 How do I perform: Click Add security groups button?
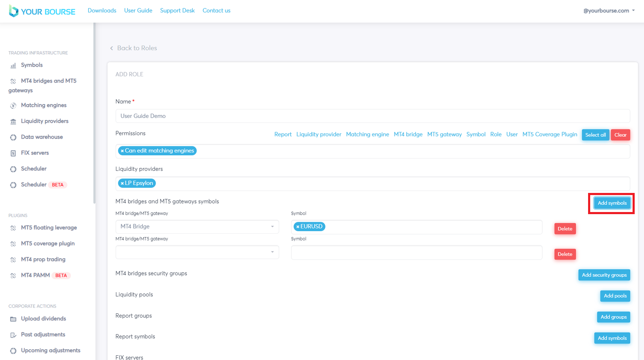604,275
